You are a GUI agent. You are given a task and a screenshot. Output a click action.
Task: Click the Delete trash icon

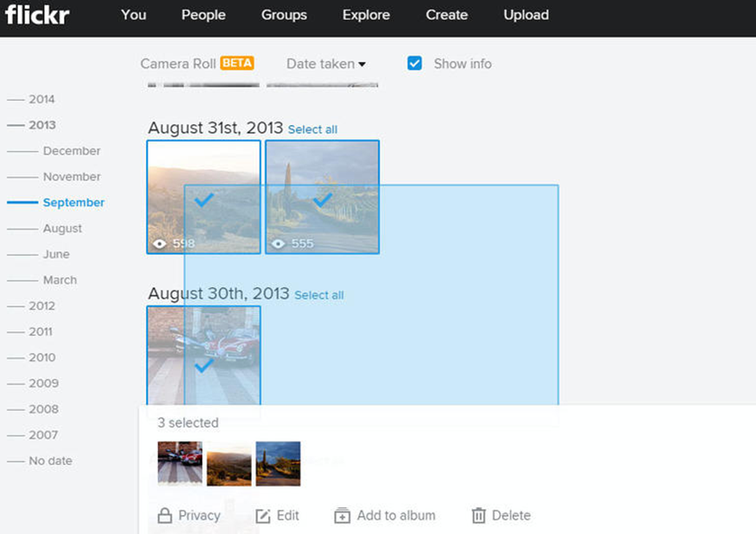[x=478, y=515]
